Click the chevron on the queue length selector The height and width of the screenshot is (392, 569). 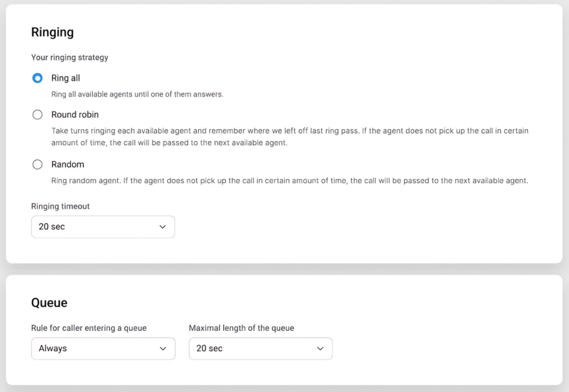point(321,348)
